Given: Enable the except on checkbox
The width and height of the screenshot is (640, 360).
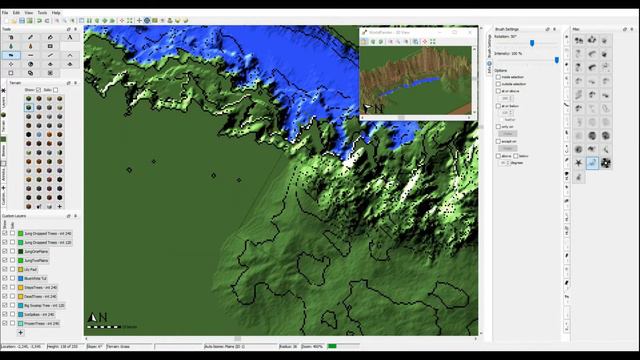Looking at the screenshot, I should pyautogui.click(x=498, y=141).
